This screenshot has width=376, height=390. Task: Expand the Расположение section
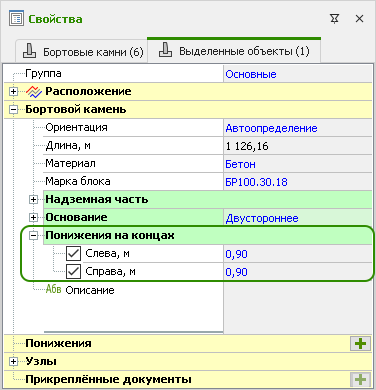(13, 92)
